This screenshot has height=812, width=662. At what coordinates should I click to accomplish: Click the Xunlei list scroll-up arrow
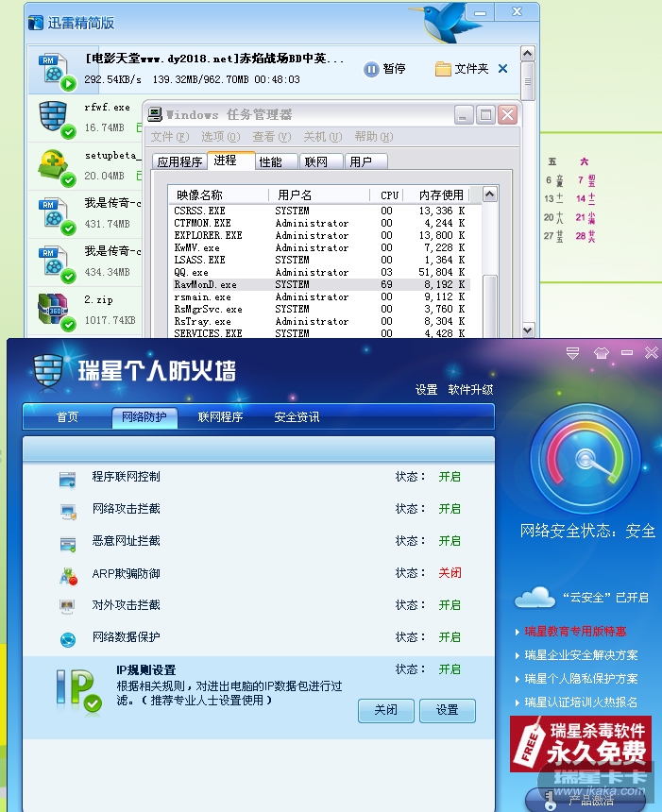click(527, 53)
